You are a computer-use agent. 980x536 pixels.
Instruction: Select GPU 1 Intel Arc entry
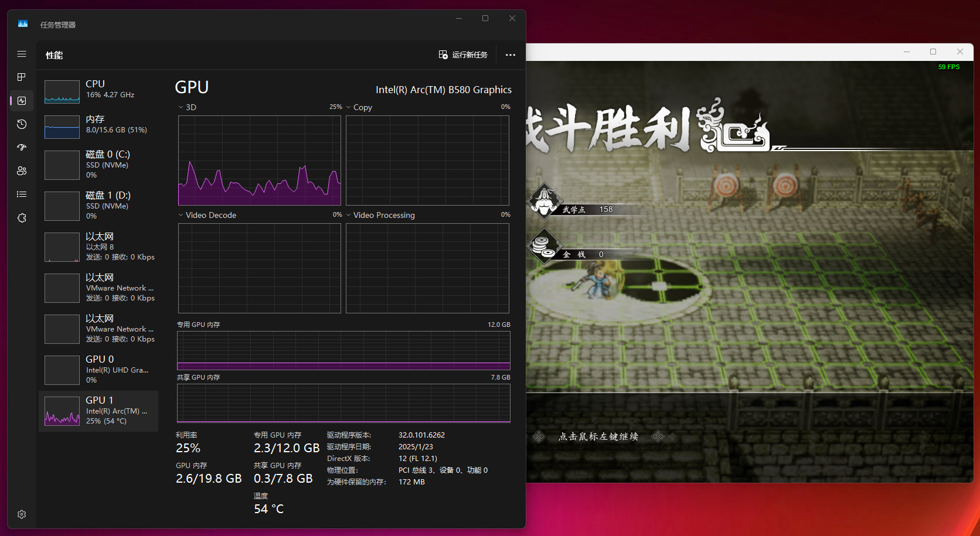tap(98, 411)
